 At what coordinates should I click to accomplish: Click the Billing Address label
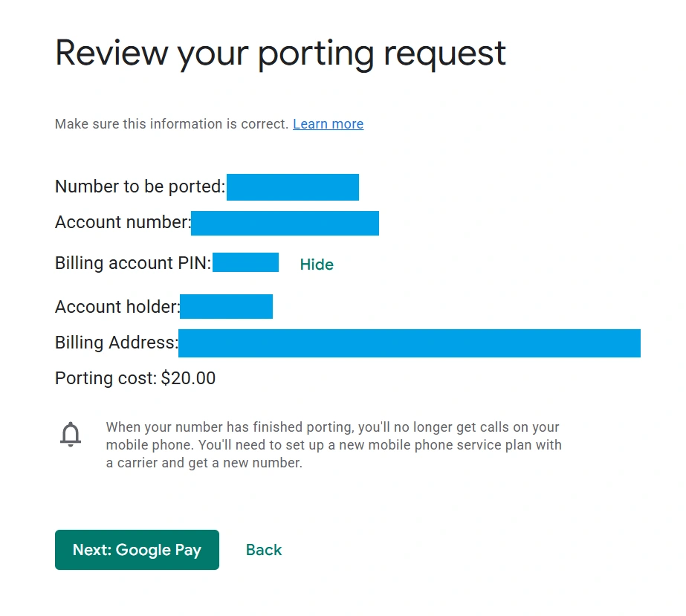point(116,343)
